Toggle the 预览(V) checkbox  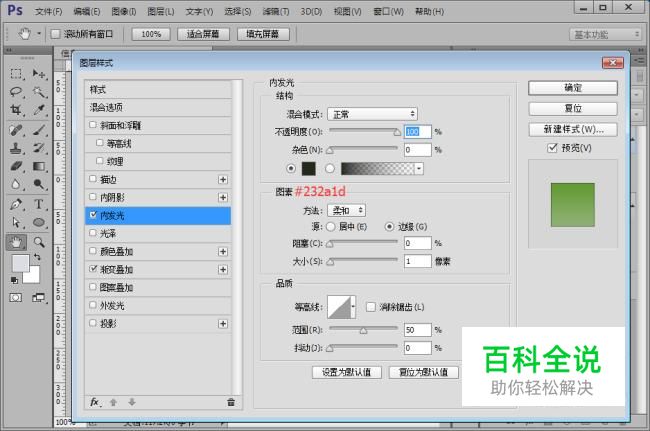552,148
